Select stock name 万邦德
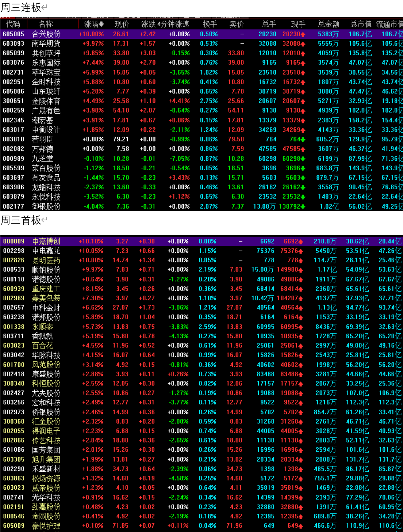The width and height of the screenshot is (403, 532). coord(42,149)
